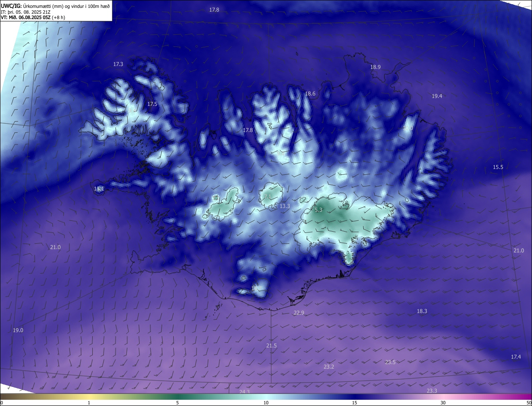Viewport: 532px width, 406px height.
Task: Pick the map value 18.6
Action: click(x=310, y=94)
